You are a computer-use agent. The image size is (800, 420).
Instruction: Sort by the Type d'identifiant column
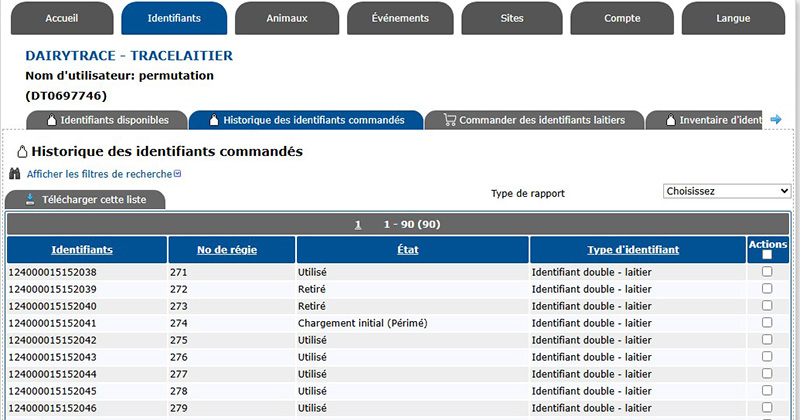pyautogui.click(x=633, y=250)
